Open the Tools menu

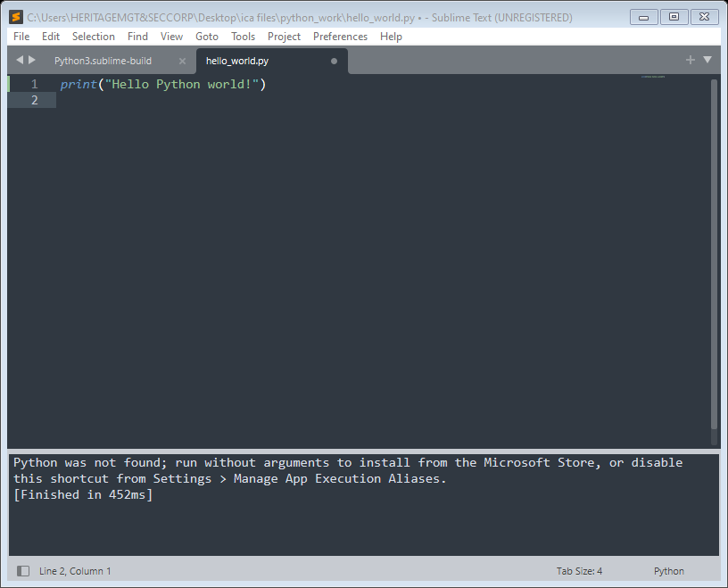[x=243, y=37]
